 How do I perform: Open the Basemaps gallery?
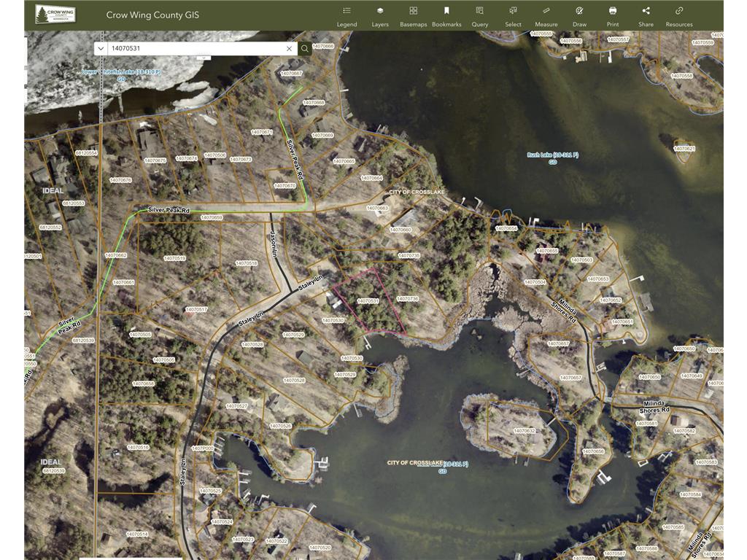tap(413, 16)
